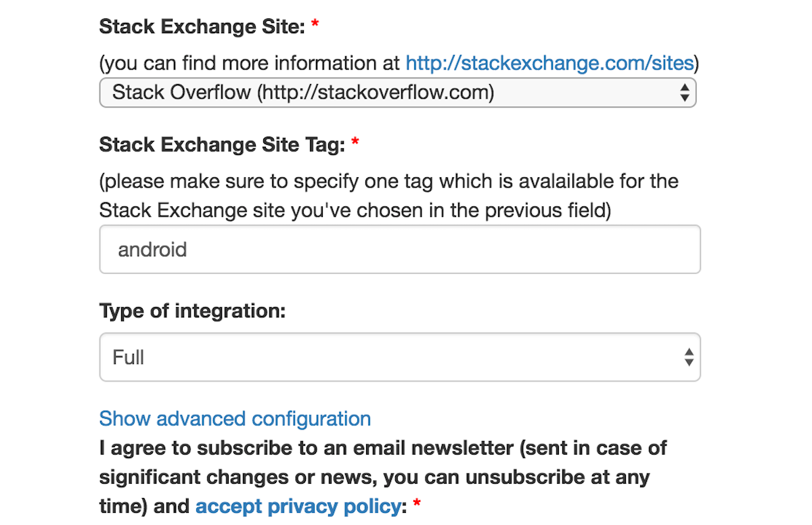Click the Stack Exchange Site label
Image resolution: width=812 pixels, height=525 pixels.
click(x=203, y=27)
